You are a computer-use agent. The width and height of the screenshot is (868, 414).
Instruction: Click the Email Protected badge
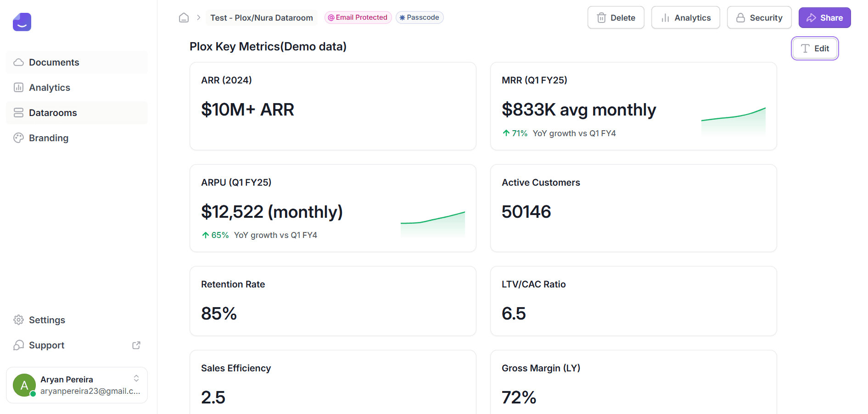click(x=358, y=17)
